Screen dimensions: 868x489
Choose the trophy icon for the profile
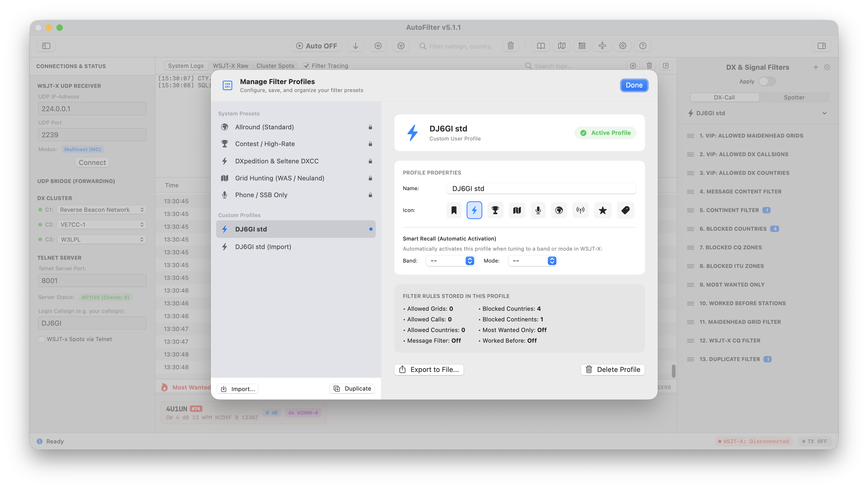coord(495,210)
